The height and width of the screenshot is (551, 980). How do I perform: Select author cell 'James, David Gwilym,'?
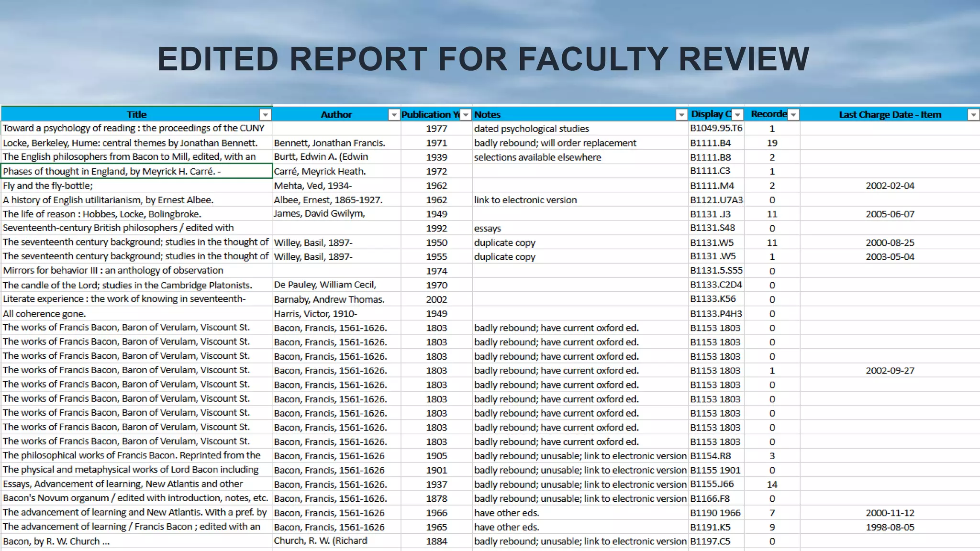click(x=336, y=214)
